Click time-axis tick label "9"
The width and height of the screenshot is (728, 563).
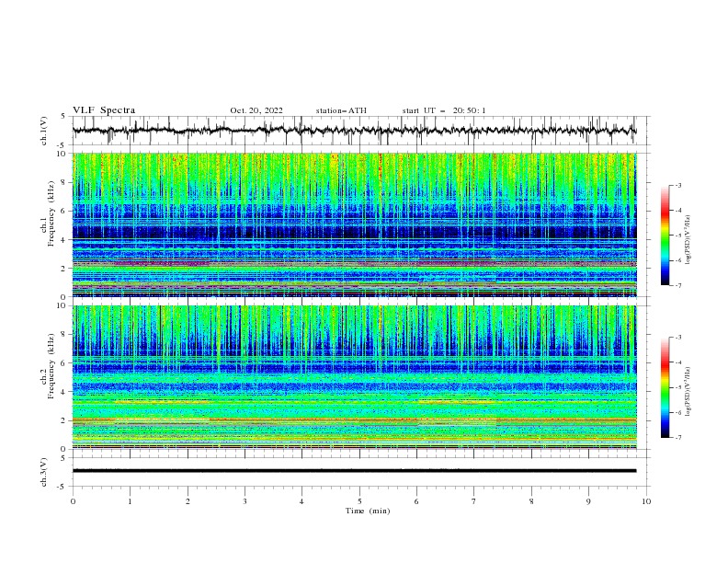[x=588, y=501]
